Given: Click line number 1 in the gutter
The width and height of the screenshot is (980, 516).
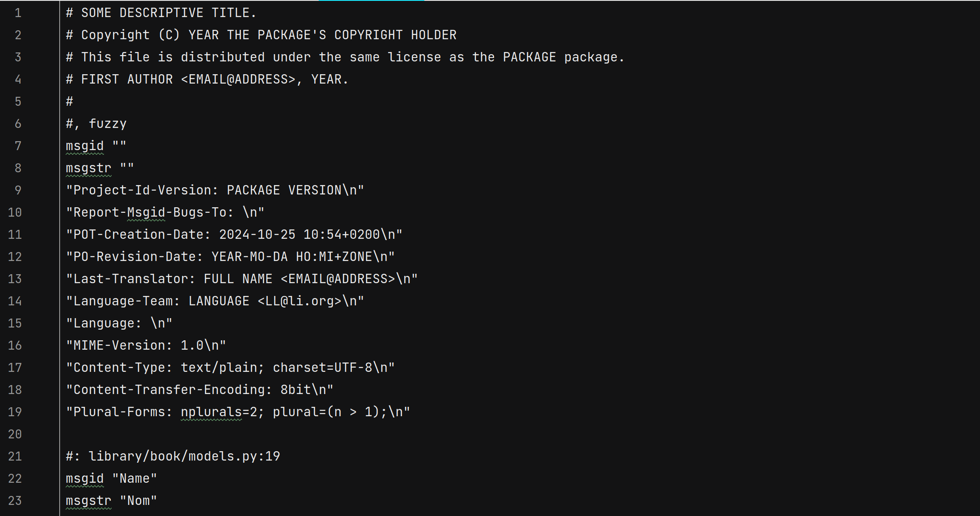Looking at the screenshot, I should [x=18, y=13].
